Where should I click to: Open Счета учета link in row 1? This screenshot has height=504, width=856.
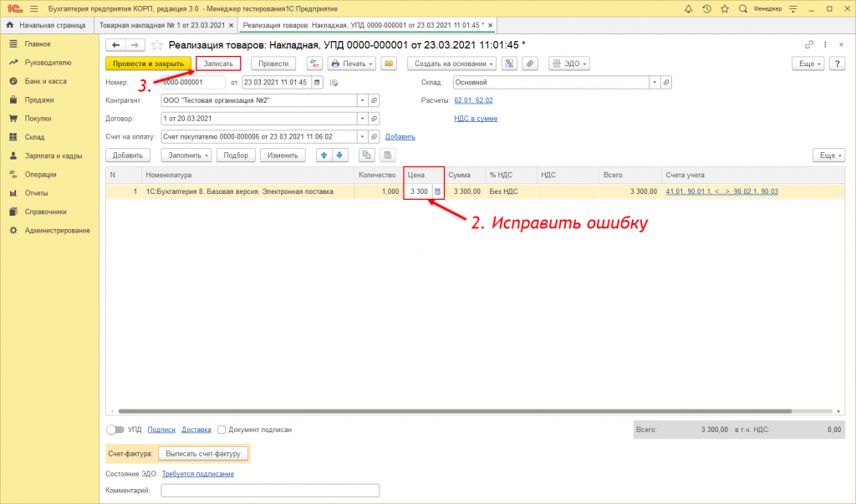tap(721, 191)
